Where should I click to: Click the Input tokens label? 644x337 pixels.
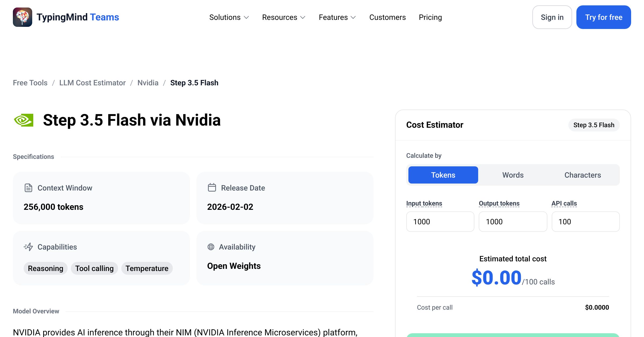coord(424,203)
